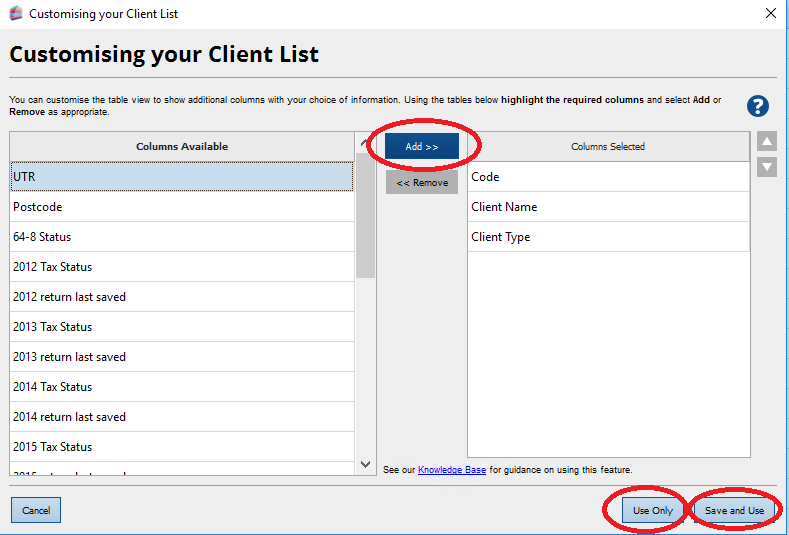Highlight 2012 Tax Status column
Screen dimensions: 789x535
pyautogui.click(x=181, y=267)
